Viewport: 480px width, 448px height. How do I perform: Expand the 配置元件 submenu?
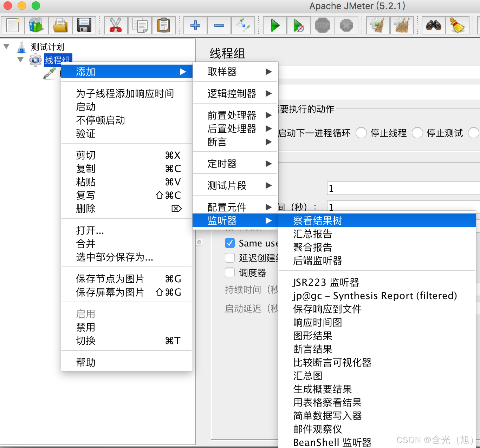(x=235, y=207)
